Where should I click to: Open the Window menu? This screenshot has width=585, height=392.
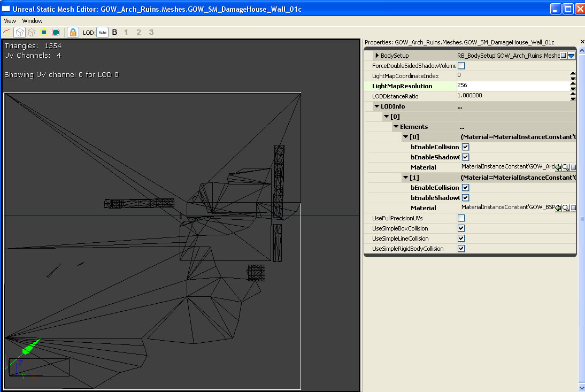click(32, 21)
